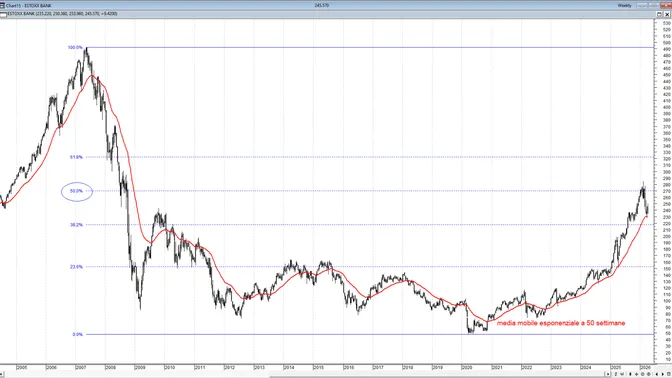Click the 2015 year label on time axis
The image size is (672, 378).
point(318,367)
